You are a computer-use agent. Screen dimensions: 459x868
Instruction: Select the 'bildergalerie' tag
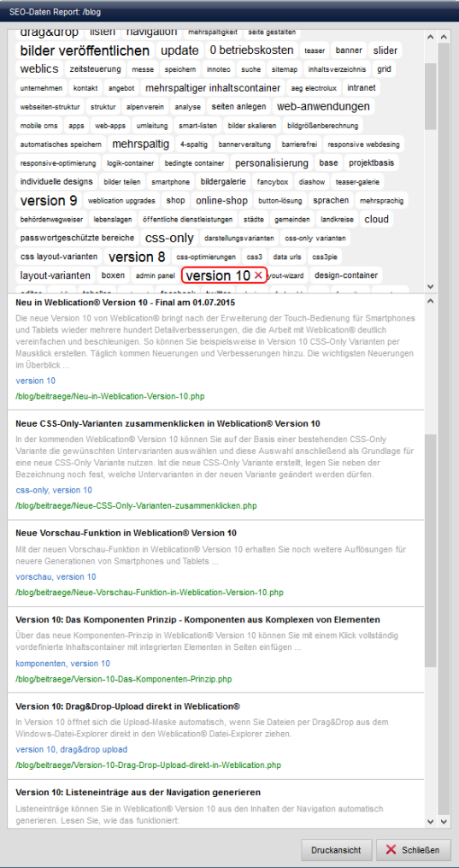click(x=223, y=181)
